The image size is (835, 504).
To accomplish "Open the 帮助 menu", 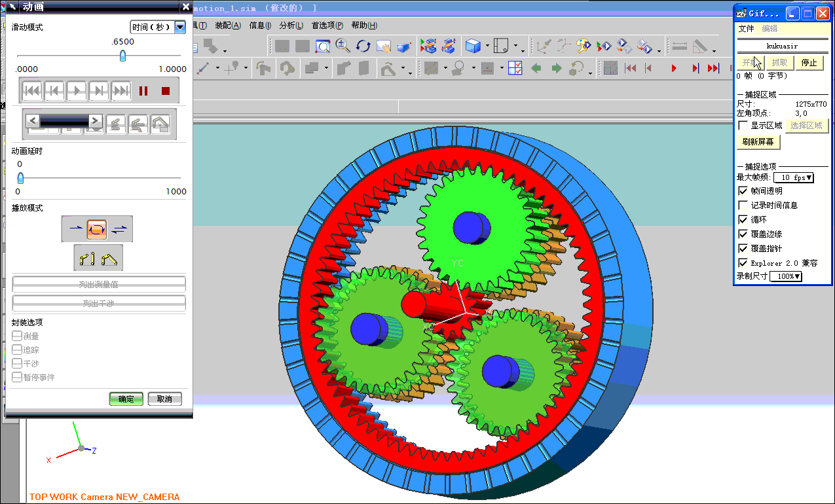I will pos(364,26).
